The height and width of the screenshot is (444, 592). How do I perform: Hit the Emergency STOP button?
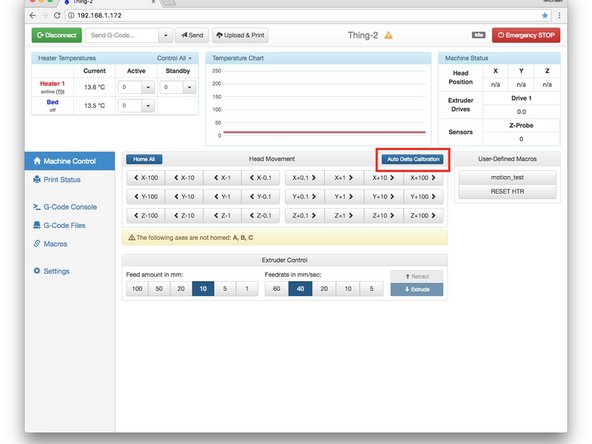(x=526, y=35)
